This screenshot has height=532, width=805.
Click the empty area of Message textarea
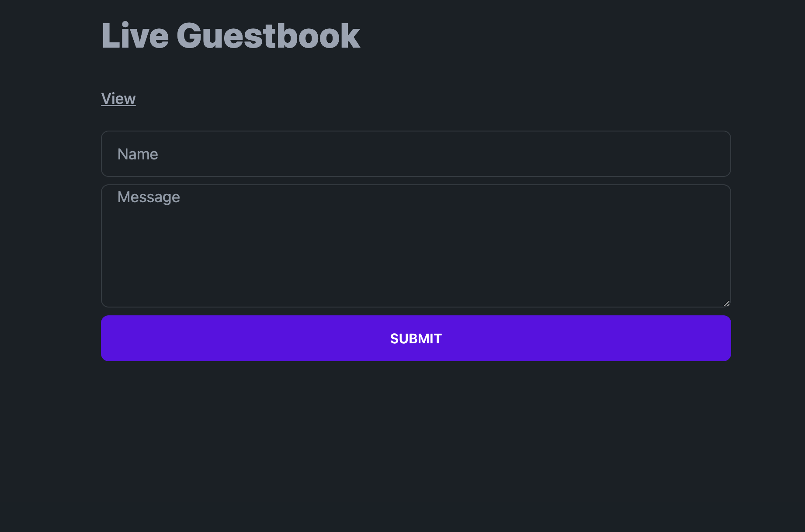(416, 258)
